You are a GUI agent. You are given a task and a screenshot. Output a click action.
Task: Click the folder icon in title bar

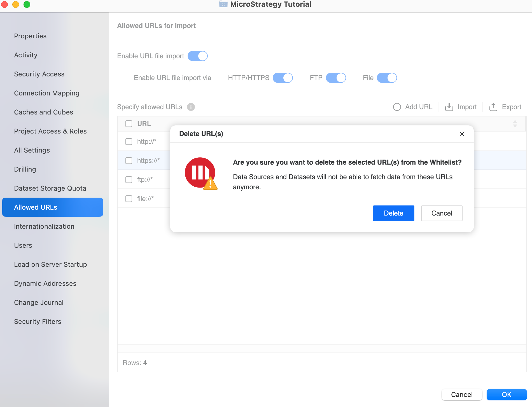(223, 4)
